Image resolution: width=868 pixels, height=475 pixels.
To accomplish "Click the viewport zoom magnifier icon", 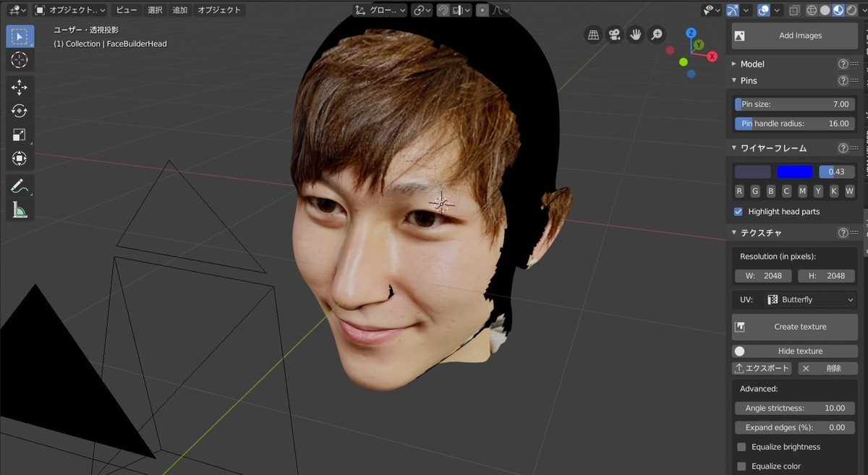I will pyautogui.click(x=655, y=34).
